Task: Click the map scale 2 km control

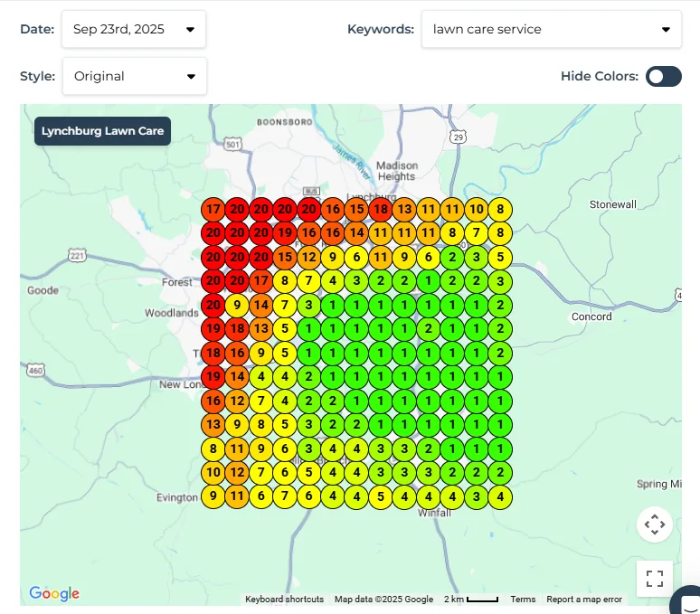Action: pyautogui.click(x=471, y=600)
